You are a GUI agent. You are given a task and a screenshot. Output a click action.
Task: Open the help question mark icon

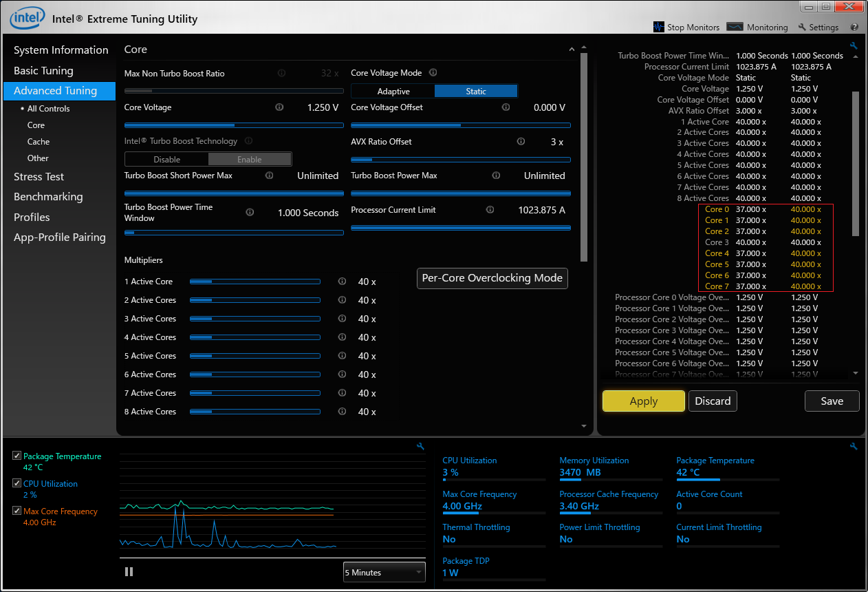click(x=854, y=28)
